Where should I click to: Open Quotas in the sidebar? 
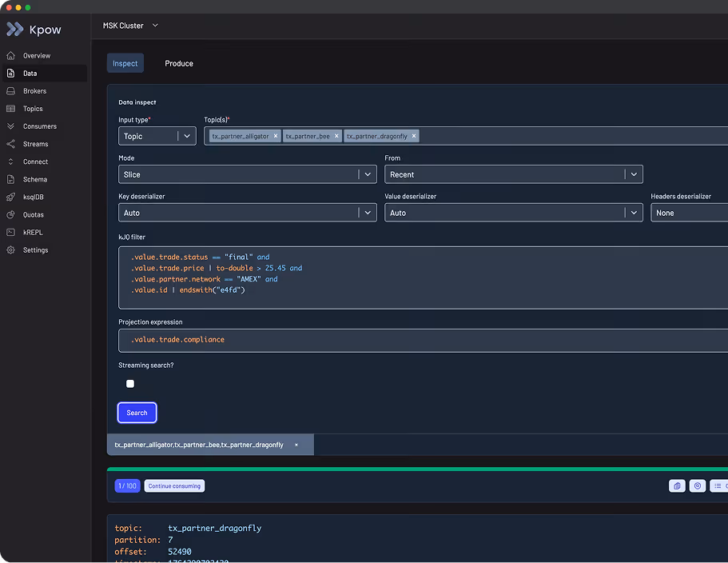click(45, 214)
